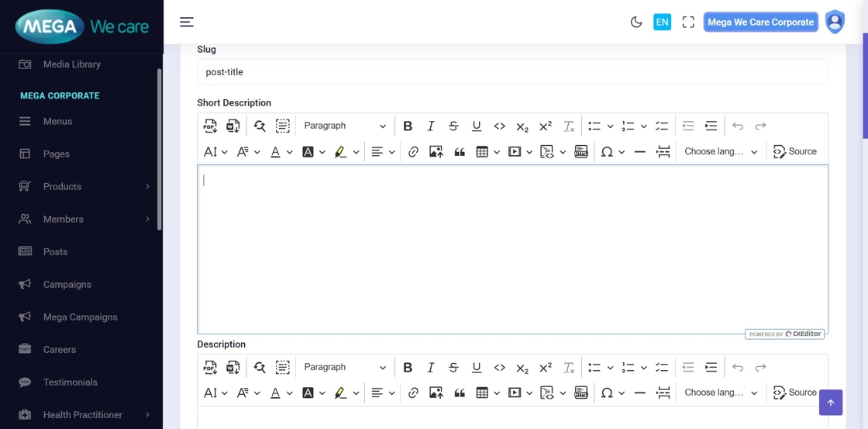Viewport: 868px width, 429px height.
Task: Go to Media Library in the sidebar
Action: tap(71, 64)
